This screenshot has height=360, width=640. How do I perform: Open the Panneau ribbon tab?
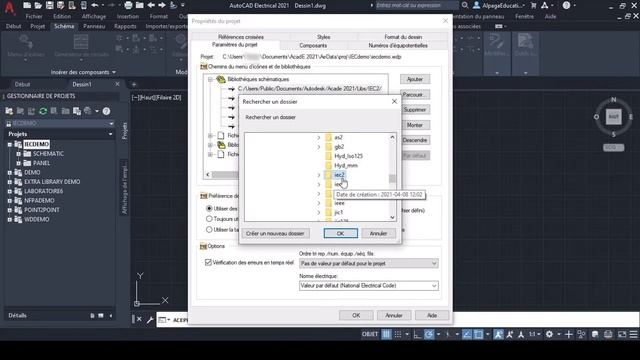pos(94,26)
